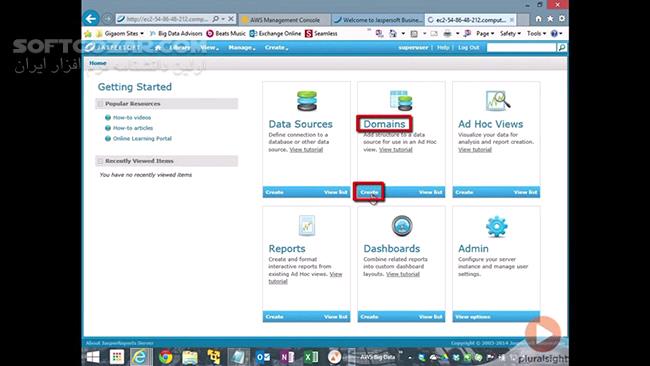Open the IE help question-mark dropdown
The height and width of the screenshot is (366, 650).
click(556, 34)
